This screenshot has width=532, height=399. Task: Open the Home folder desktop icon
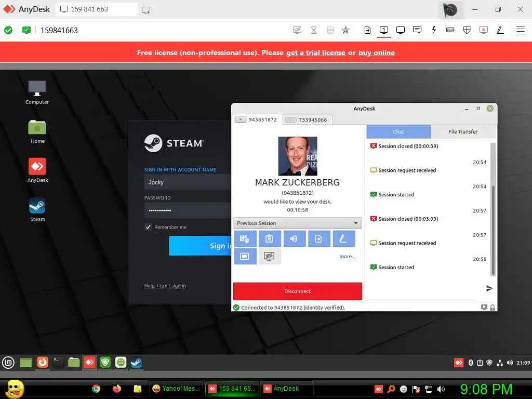pos(37,131)
